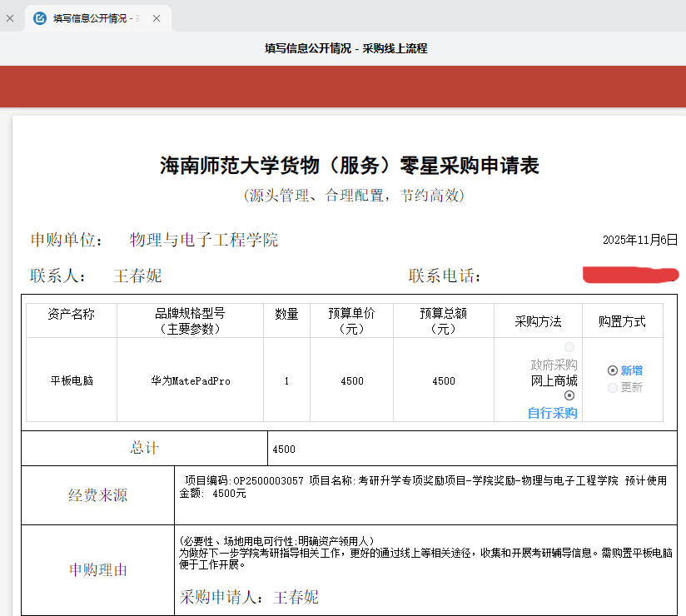Click the page header 填写信息公开情况 - 采购线上流程
Viewport: 686px width, 616px height.
(x=345, y=48)
